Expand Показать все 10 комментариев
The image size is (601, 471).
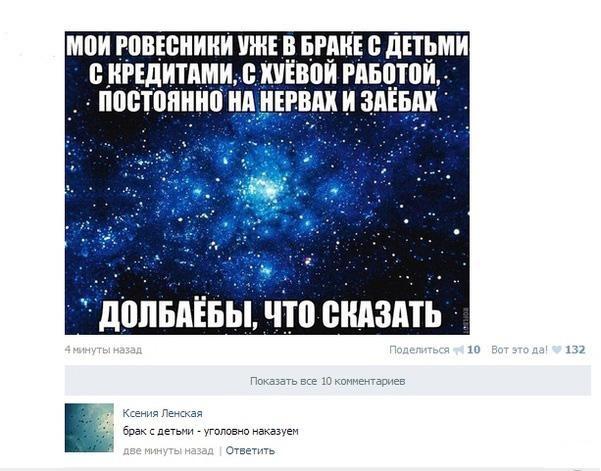pos(328,381)
